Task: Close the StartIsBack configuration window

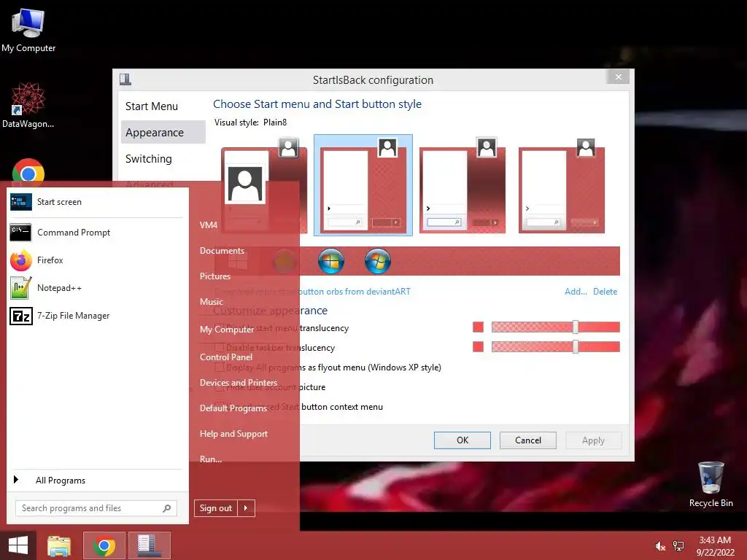Action: click(x=619, y=77)
